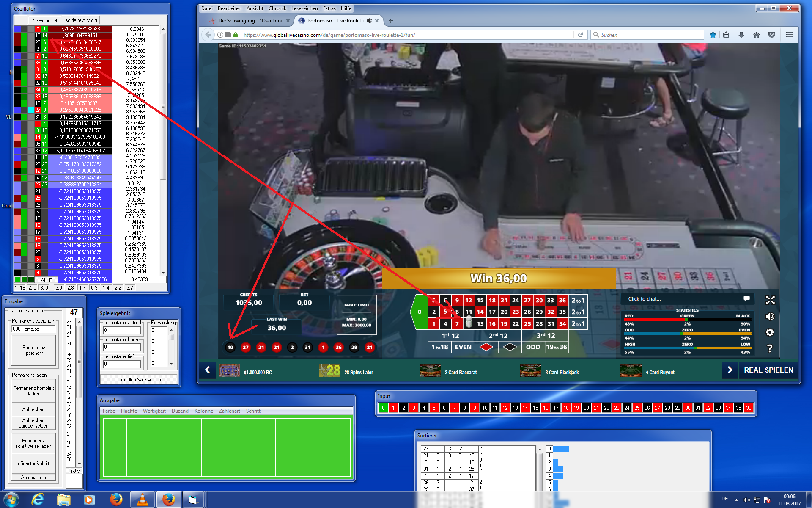
Task: Open the bookmarks list icon in Firefox
Action: click(726, 35)
